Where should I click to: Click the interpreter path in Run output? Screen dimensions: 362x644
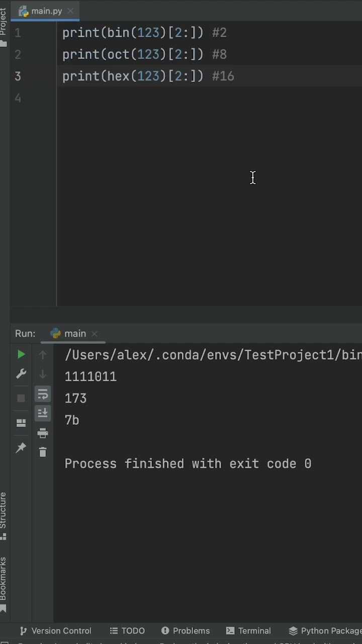point(213,355)
